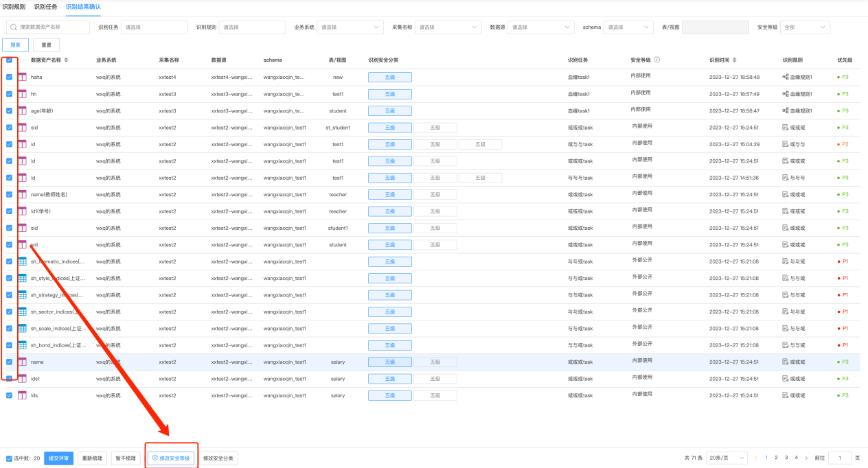Click rule icon for 或与与 rule

(x=786, y=144)
